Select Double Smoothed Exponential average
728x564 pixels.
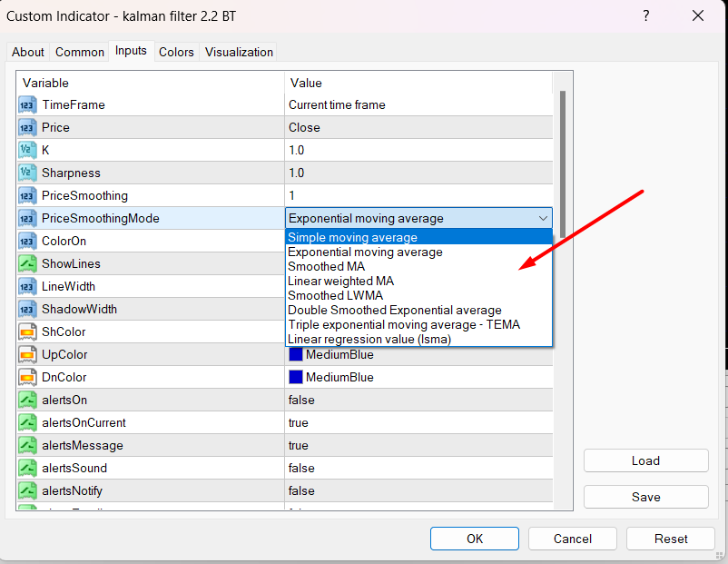pos(418,311)
